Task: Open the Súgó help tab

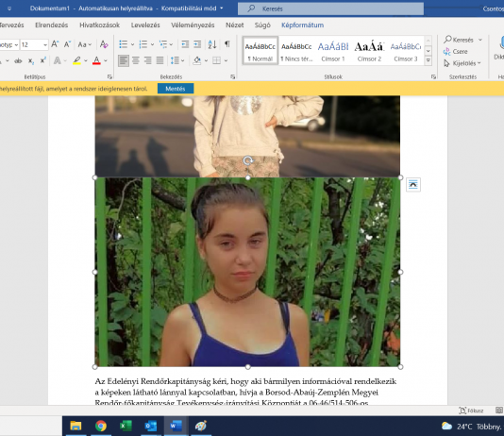Action: click(262, 25)
